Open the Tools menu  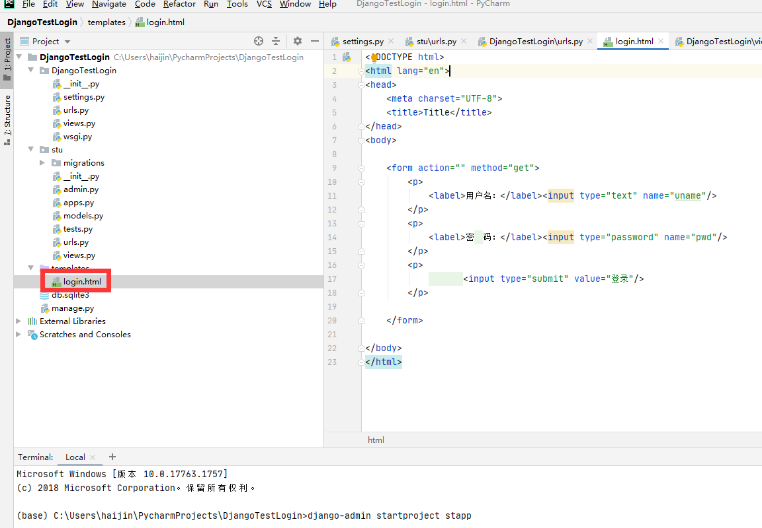tap(237, 4)
